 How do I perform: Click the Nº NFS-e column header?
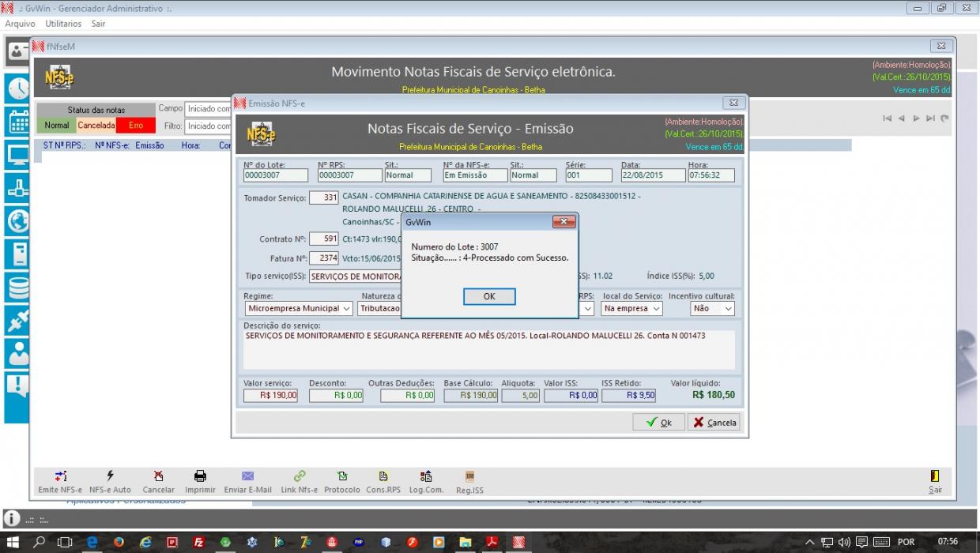(111, 145)
